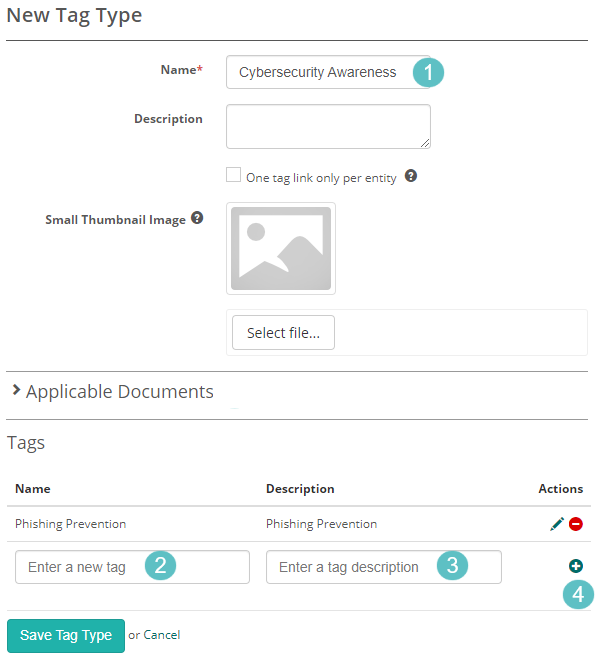Image resolution: width=600 pixels, height=662 pixels.
Task: Click the numbered callout badge 1
Action: [428, 72]
